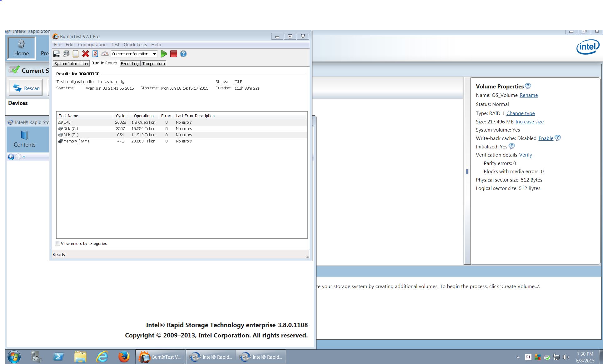
Task: Stop tests with the red stop button
Action: (x=174, y=54)
